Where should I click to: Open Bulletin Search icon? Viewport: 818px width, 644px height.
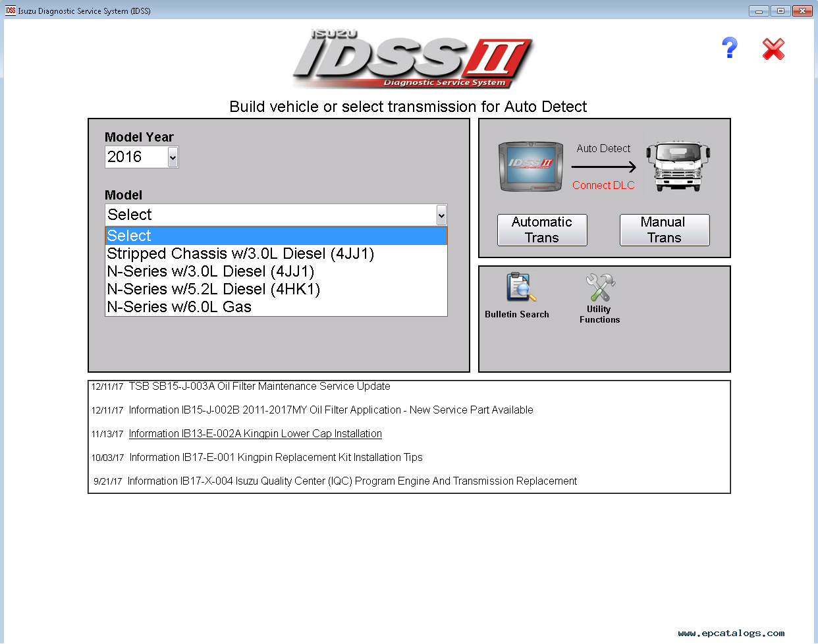(x=520, y=288)
